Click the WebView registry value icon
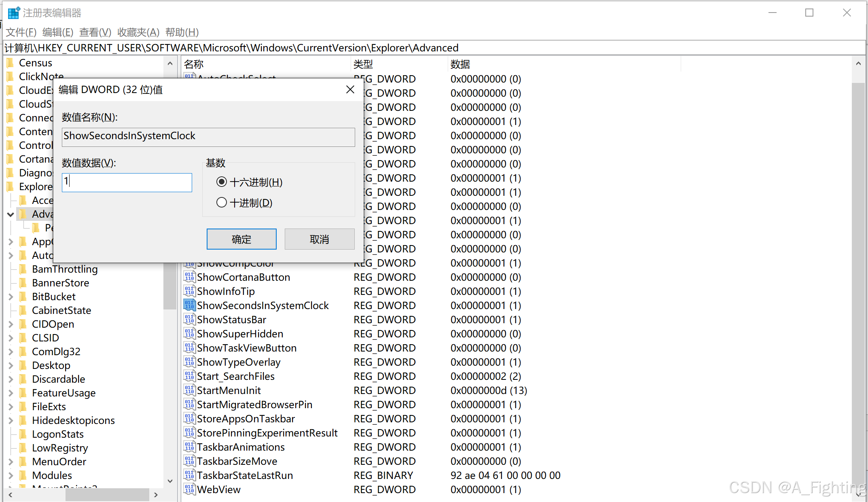The width and height of the screenshot is (868, 502). 189,489
